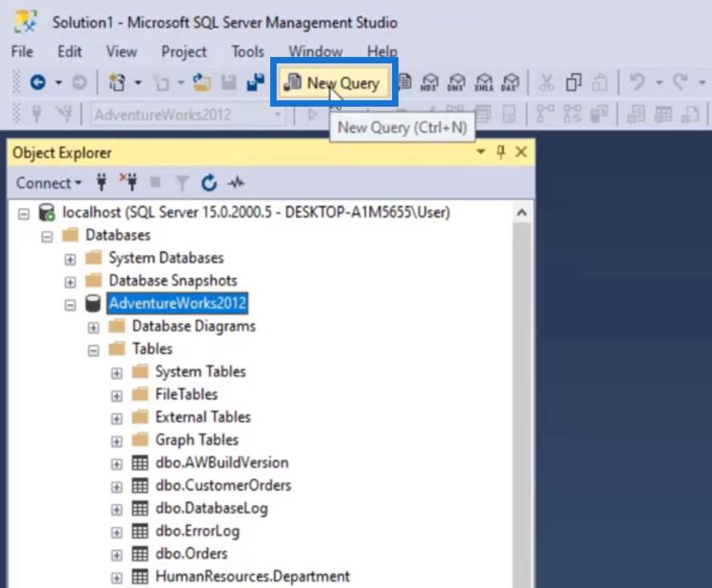Open the New Project dropdown arrow

(x=138, y=83)
